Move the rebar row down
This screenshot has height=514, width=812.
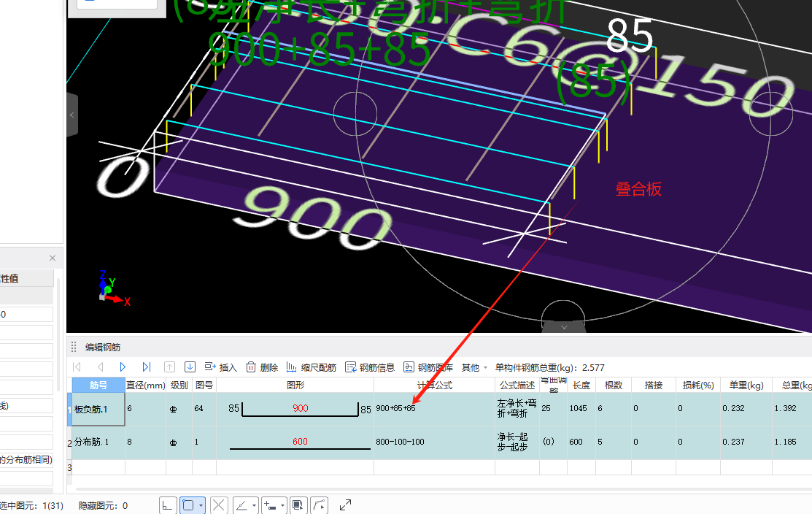click(190, 367)
